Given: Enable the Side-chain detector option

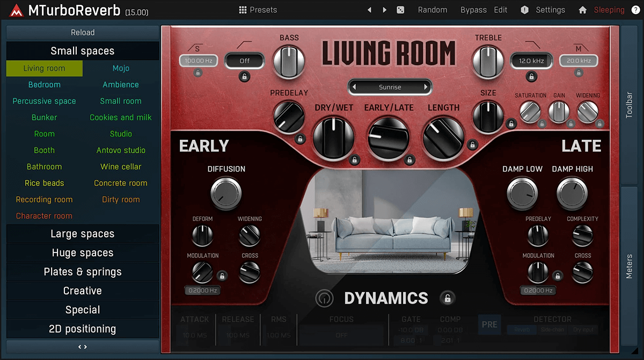Looking at the screenshot, I should [553, 329].
